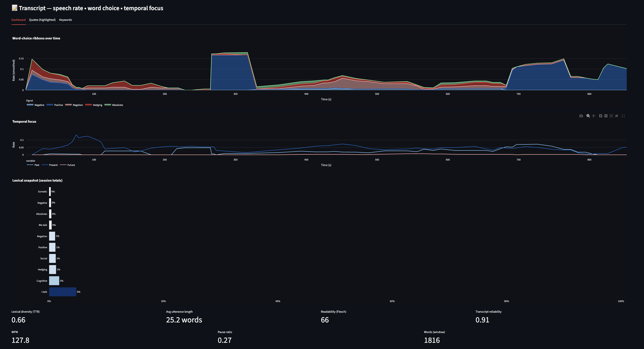
Task: Hide the Future line via legend
Action: pyautogui.click(x=71, y=165)
